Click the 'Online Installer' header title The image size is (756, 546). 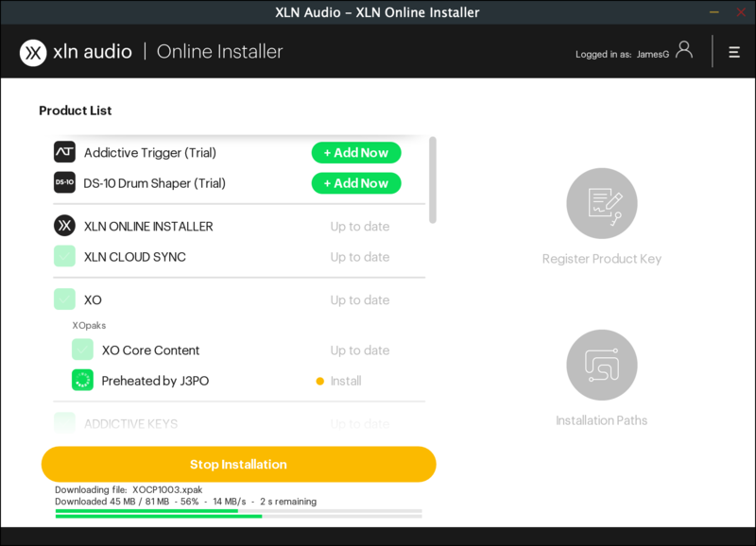click(220, 52)
